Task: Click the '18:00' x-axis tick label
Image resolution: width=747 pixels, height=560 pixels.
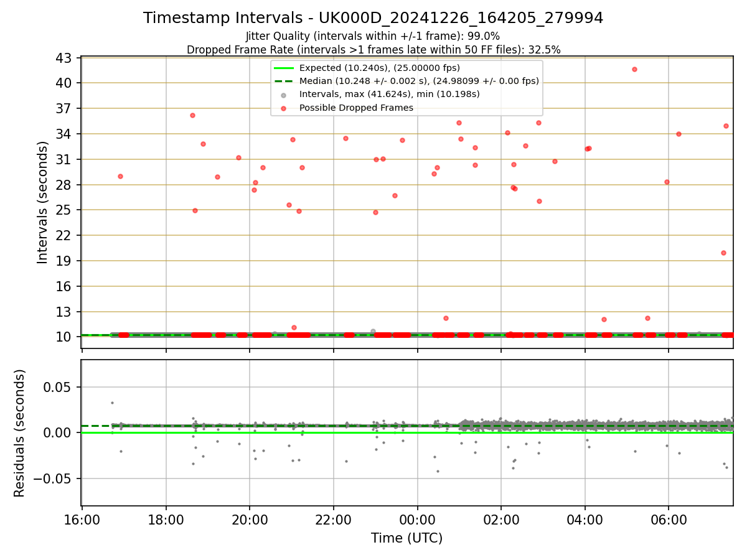Action: [166, 519]
